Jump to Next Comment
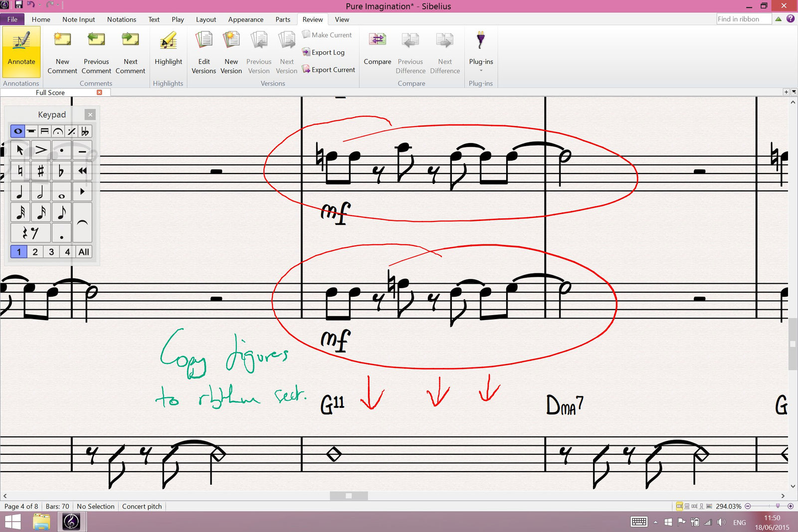798x532 pixels. (130, 53)
